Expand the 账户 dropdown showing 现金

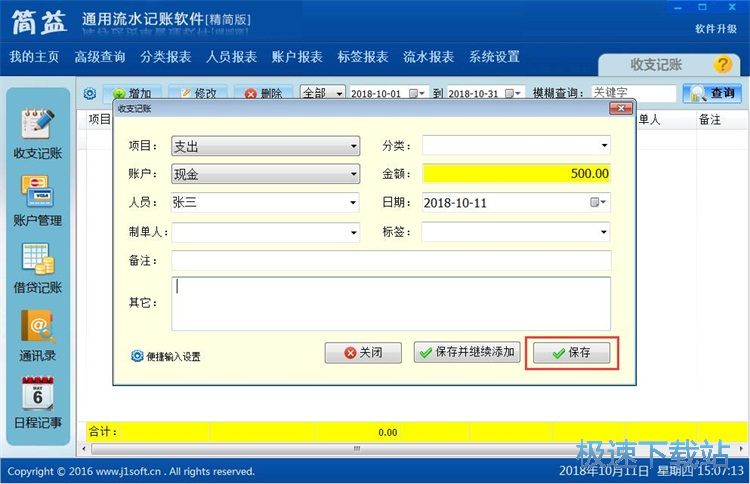click(x=353, y=174)
